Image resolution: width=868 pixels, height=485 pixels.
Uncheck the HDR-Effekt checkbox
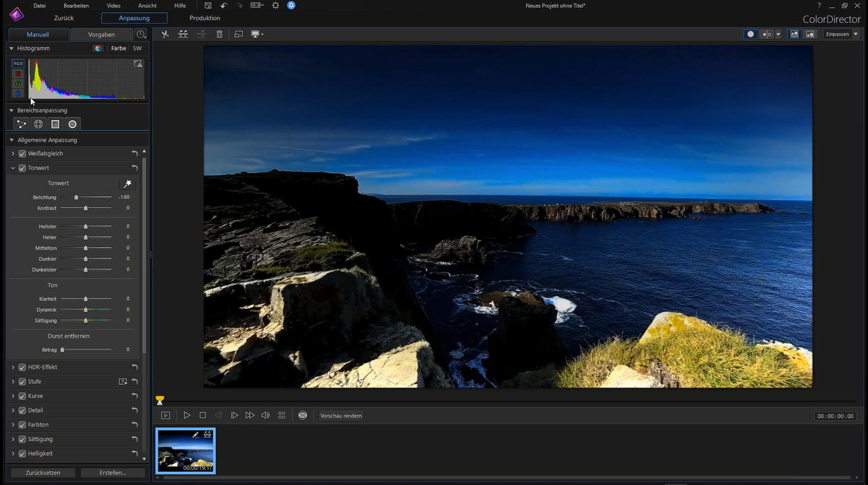coord(22,367)
